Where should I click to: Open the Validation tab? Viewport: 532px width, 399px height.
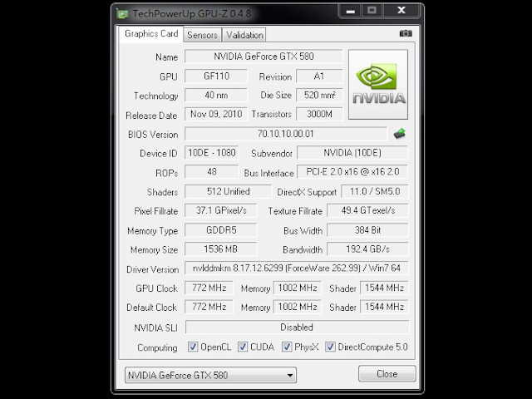pos(244,35)
